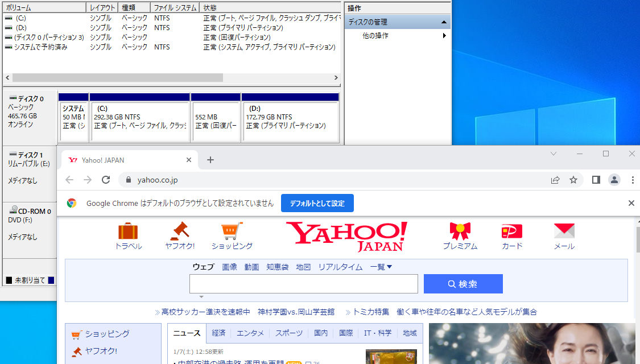Click デフォルトとして設定 button
The image size is (640, 364).
click(317, 203)
